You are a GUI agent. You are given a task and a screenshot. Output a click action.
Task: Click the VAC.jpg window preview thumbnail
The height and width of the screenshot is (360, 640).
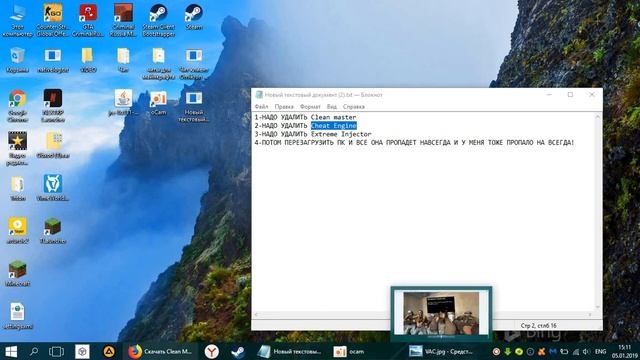[441, 313]
